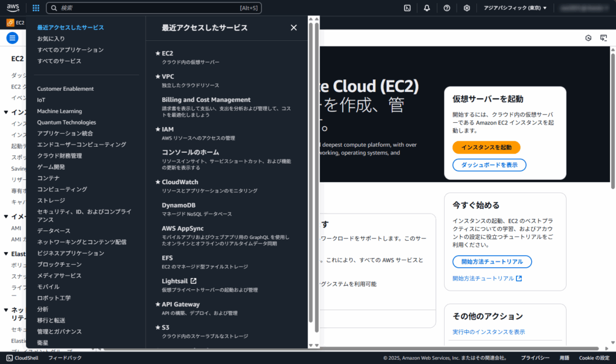
Task: Select すべてのサービス menu entry
Action: [x=59, y=61]
